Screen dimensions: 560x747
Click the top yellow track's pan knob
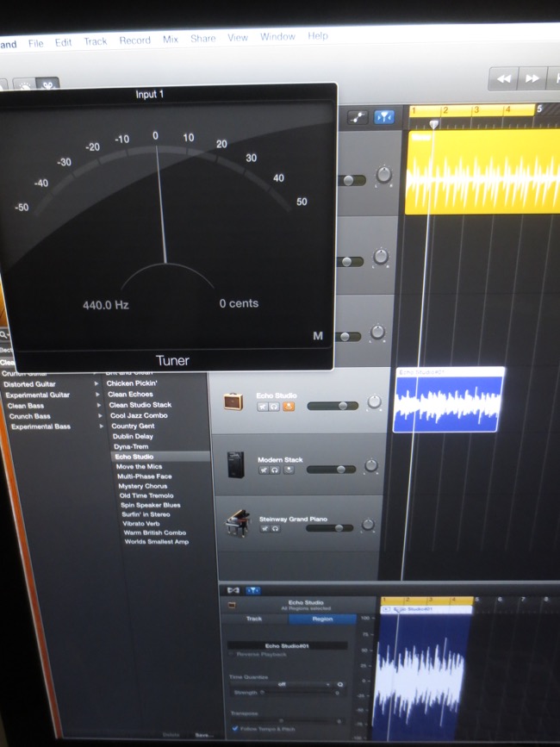(383, 175)
